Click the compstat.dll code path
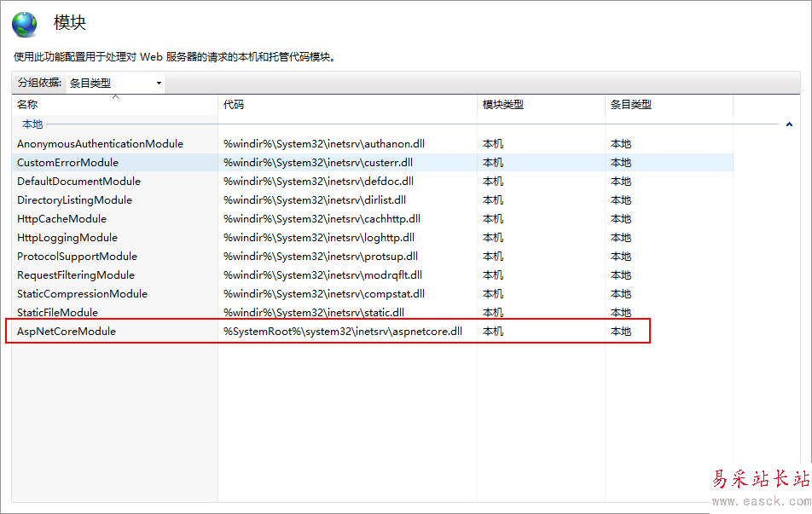Viewport: 812px width, 514px height. click(323, 293)
